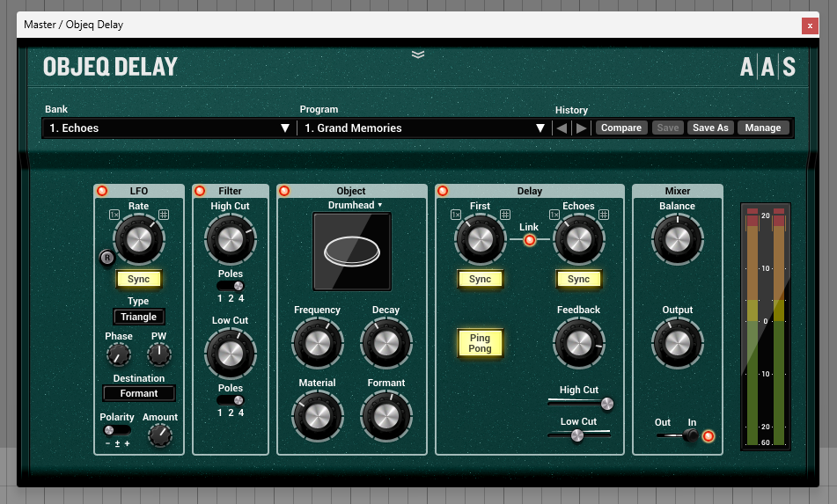Click the LFO Rate grid icon
Image resolution: width=837 pixels, height=504 pixels.
(x=164, y=215)
